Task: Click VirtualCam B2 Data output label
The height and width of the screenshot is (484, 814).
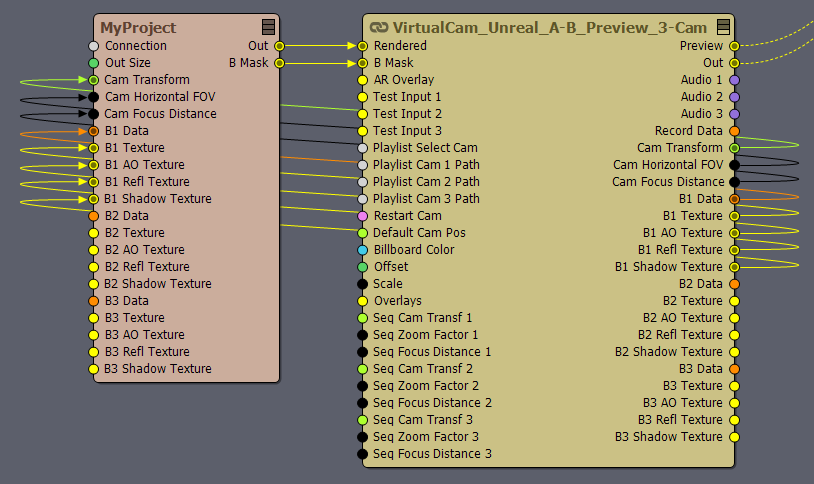Action: 701,284
